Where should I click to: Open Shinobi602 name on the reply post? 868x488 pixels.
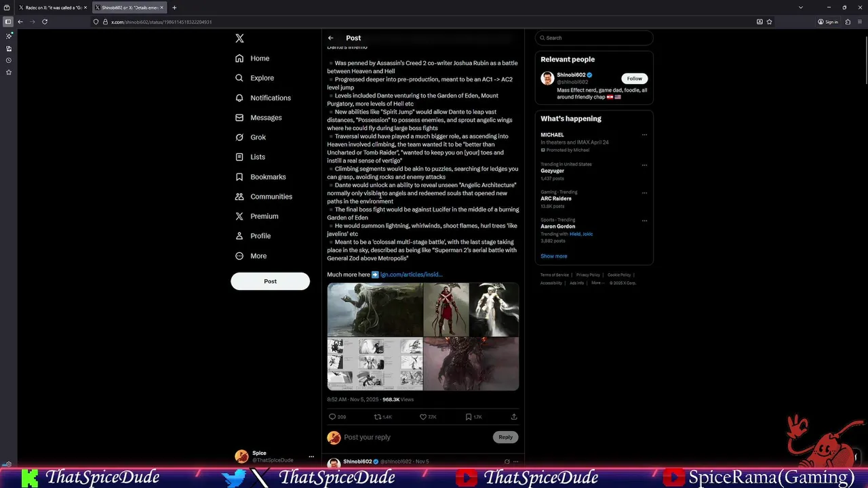click(357, 462)
